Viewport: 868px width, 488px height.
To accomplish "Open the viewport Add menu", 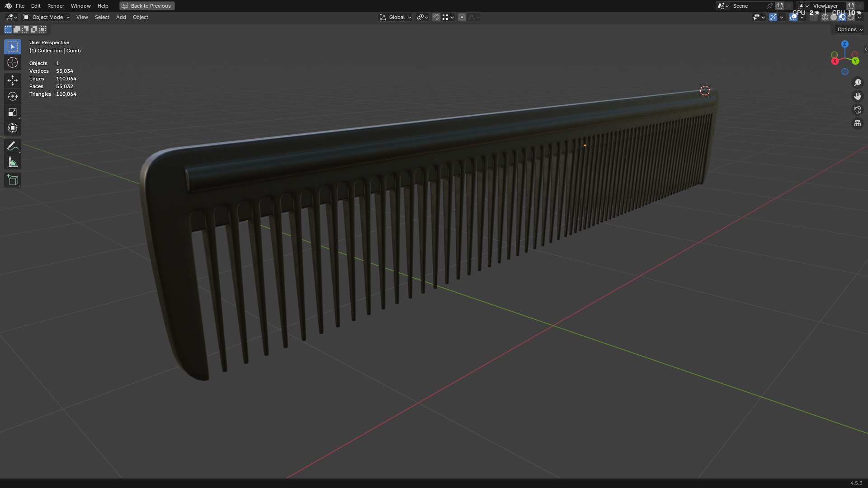I will [121, 17].
